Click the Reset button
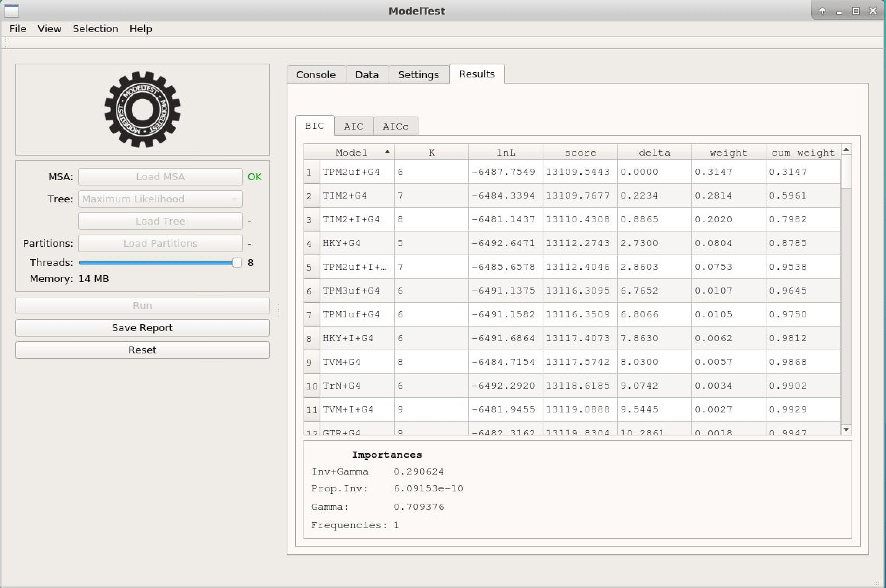Image resolution: width=886 pixels, height=588 pixels. [142, 350]
